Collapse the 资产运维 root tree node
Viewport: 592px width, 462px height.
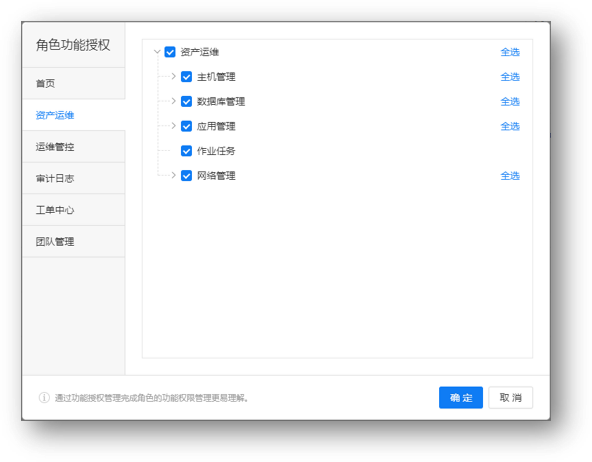(x=157, y=52)
